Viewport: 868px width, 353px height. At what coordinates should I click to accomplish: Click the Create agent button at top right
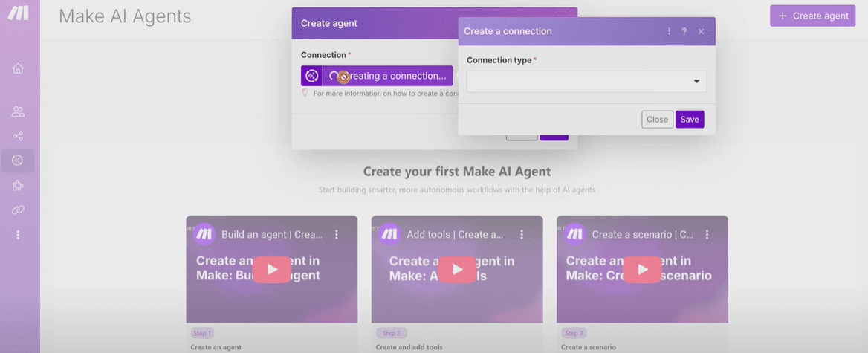813,16
